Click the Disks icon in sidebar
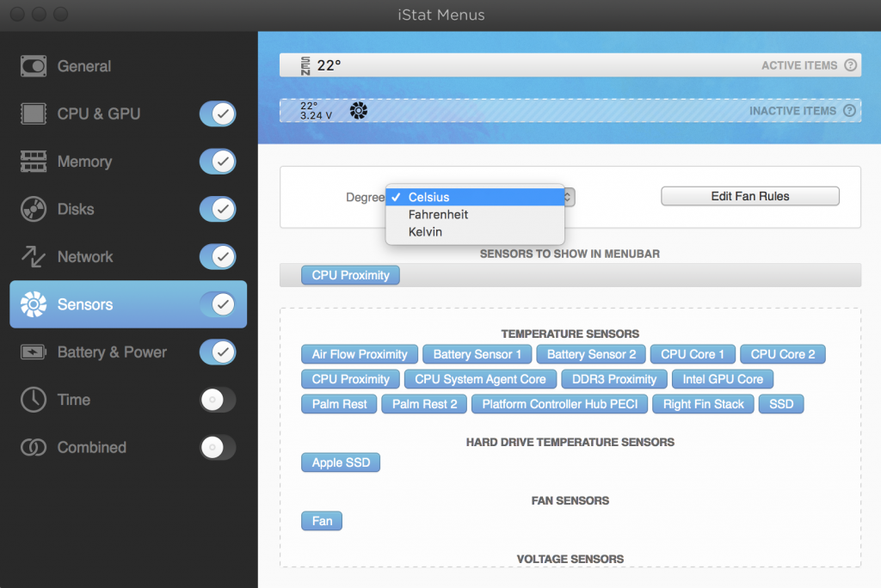The image size is (881, 588). point(33,209)
